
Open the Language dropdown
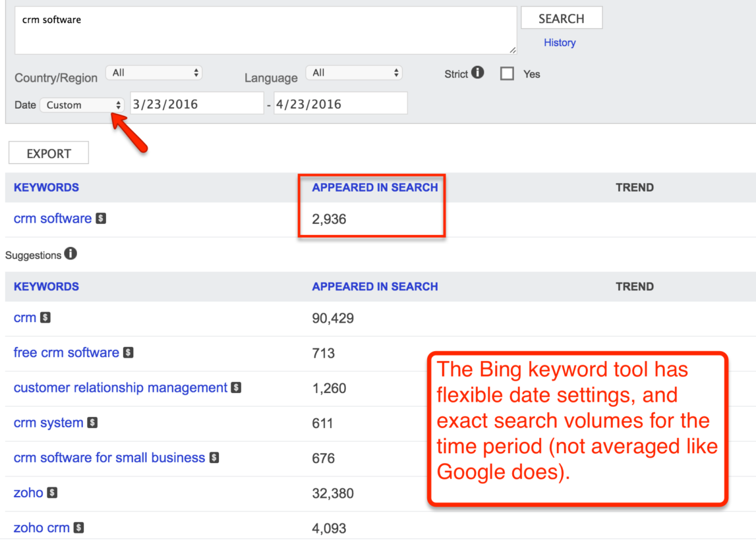pos(354,72)
